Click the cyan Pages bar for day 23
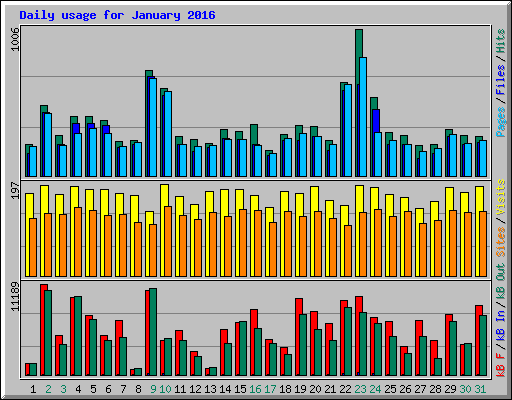The width and height of the screenshot is (512, 400). [x=363, y=117]
